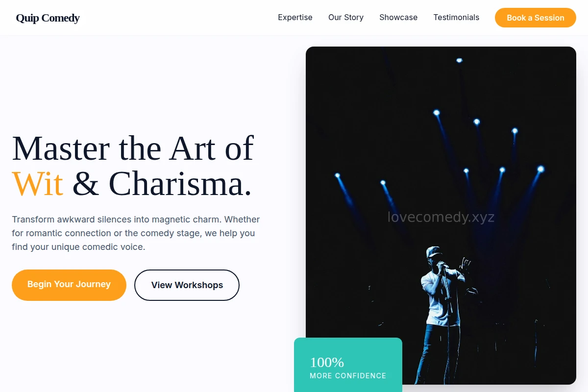
Task: Click the MORE CONFIDENCE label
Action: tap(348, 376)
